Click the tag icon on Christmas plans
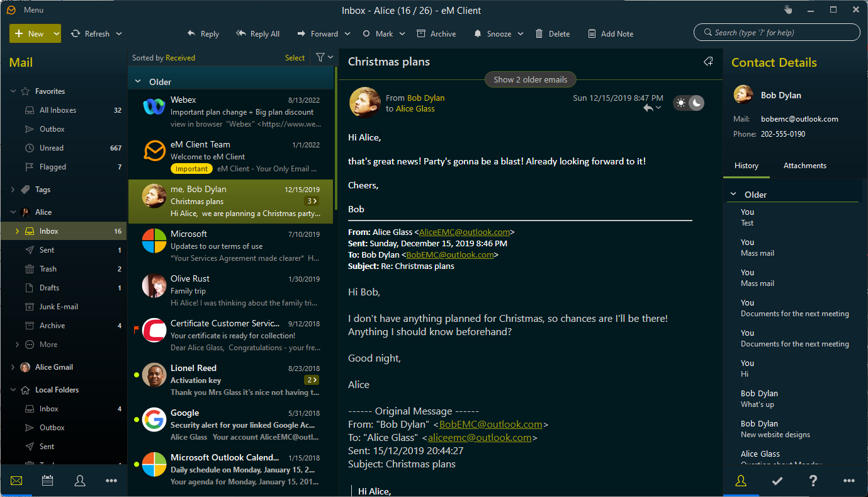868x497 pixels. pyautogui.click(x=708, y=62)
